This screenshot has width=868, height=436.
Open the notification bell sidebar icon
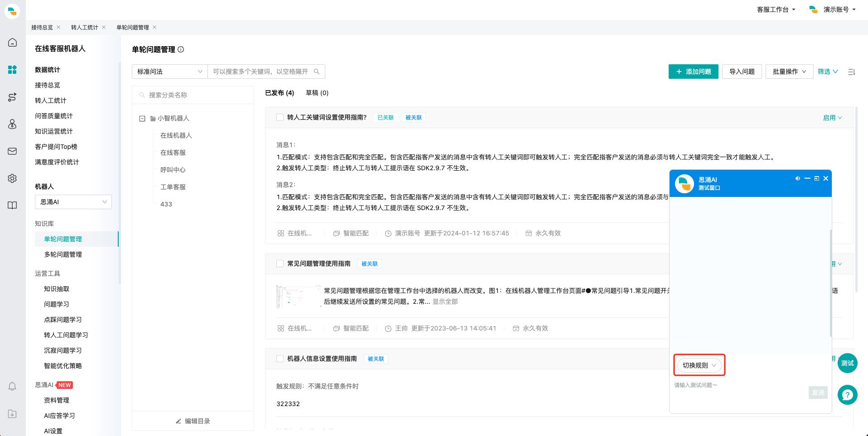(x=12, y=386)
